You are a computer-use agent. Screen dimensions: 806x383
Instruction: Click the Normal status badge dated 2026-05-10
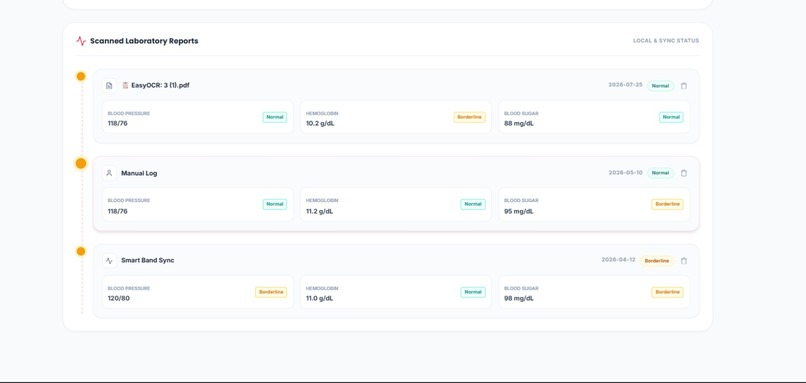[x=661, y=173]
